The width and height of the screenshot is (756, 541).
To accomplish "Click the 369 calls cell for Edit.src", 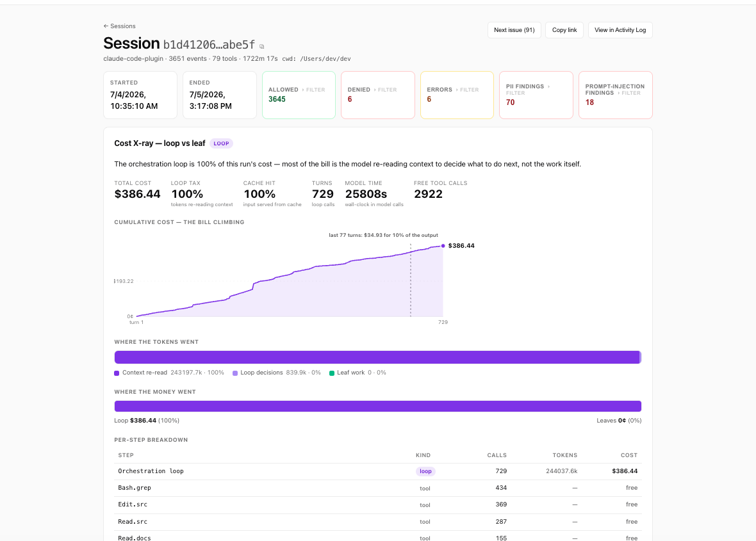I will 501,505.
